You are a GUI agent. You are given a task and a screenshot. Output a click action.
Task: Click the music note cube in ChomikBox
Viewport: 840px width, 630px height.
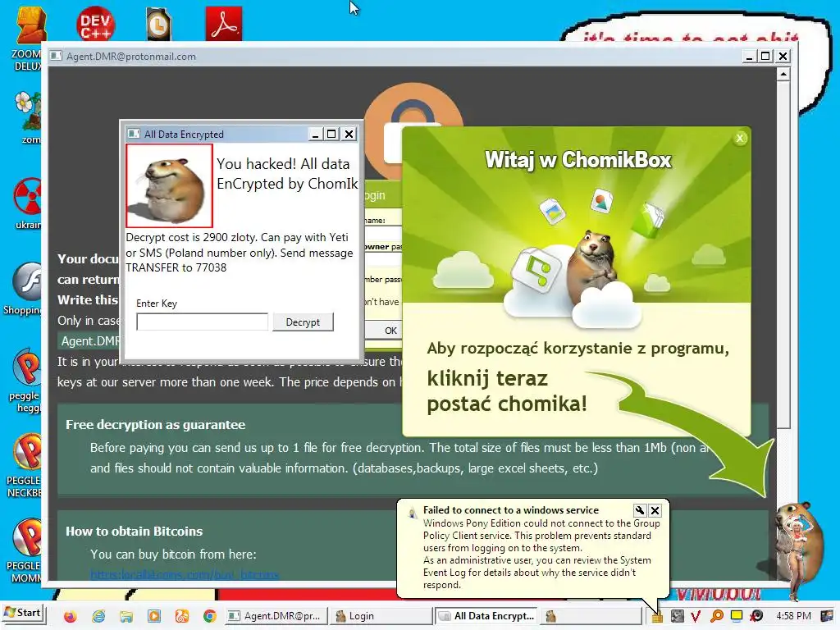click(x=536, y=271)
